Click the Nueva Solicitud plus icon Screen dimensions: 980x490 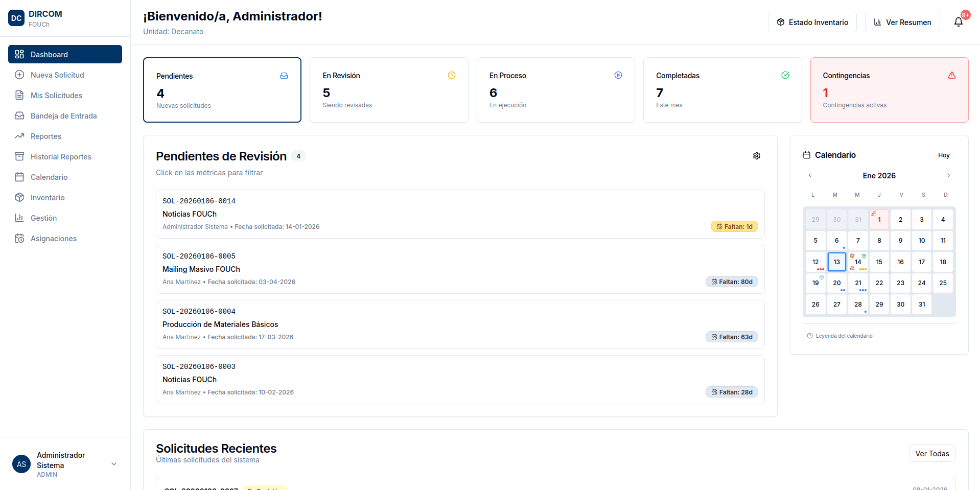(19, 75)
